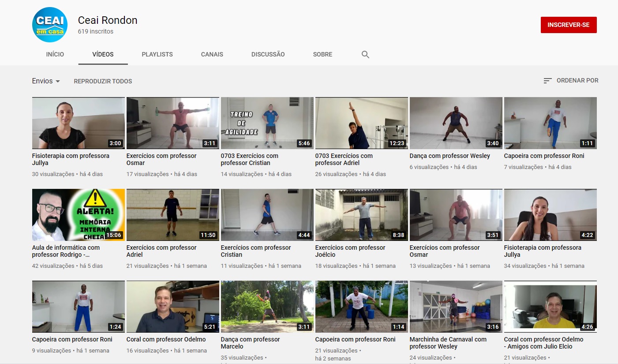Click '26 visualizações • há 4 dias' text
Screen dimensions: 618x364
351,174
